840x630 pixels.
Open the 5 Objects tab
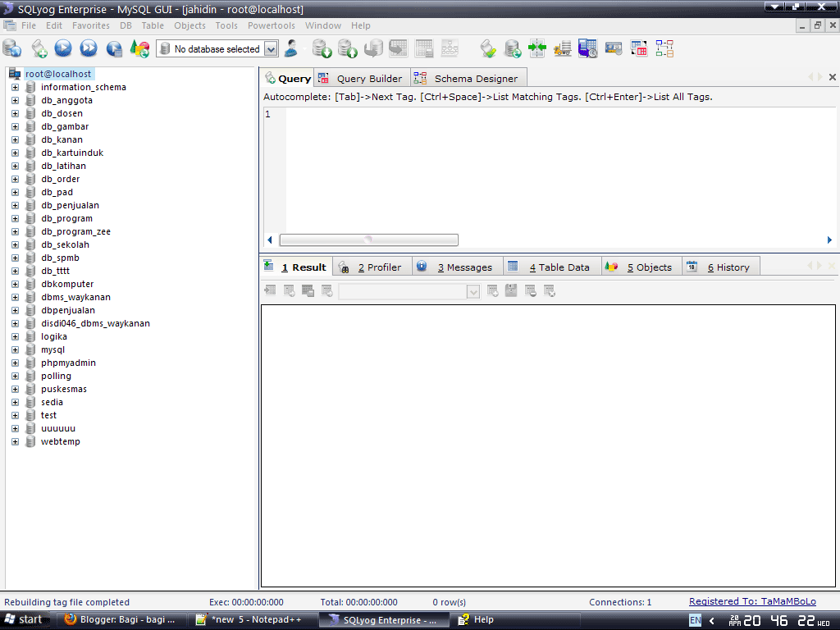pyautogui.click(x=641, y=267)
